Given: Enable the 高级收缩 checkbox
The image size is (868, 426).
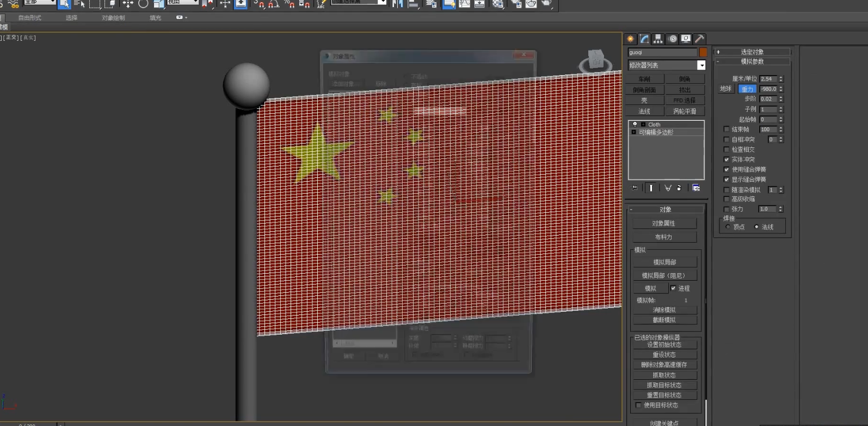Looking at the screenshot, I should (x=727, y=199).
